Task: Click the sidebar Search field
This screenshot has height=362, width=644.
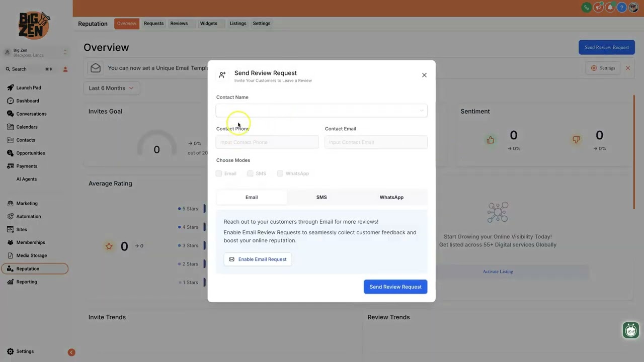Action: [x=30, y=69]
